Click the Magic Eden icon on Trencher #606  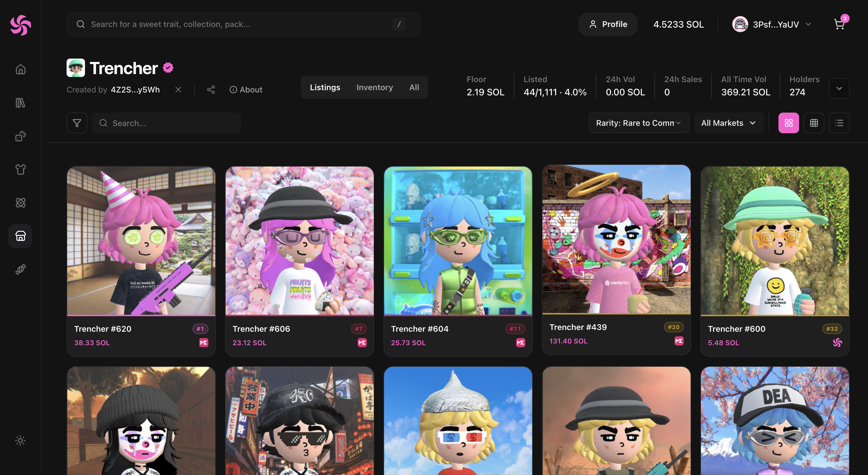(x=362, y=343)
